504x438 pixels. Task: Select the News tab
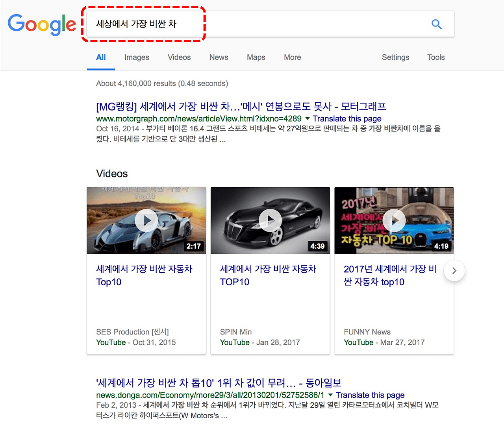click(219, 57)
